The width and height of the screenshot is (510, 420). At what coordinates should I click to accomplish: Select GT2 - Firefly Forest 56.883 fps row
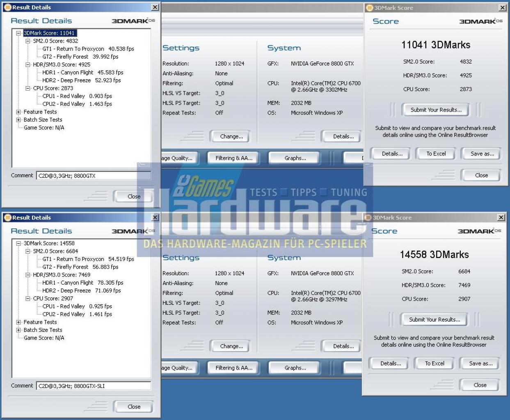(x=80, y=267)
